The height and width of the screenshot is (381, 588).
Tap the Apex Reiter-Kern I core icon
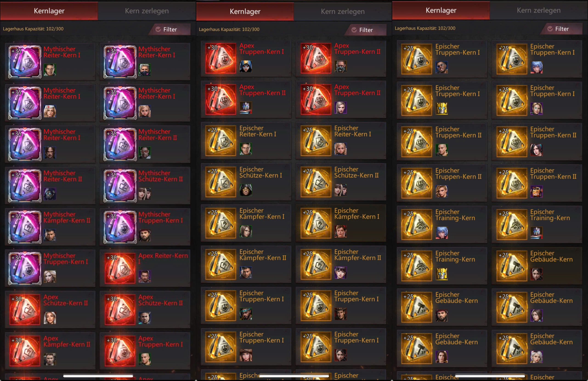[x=120, y=268]
